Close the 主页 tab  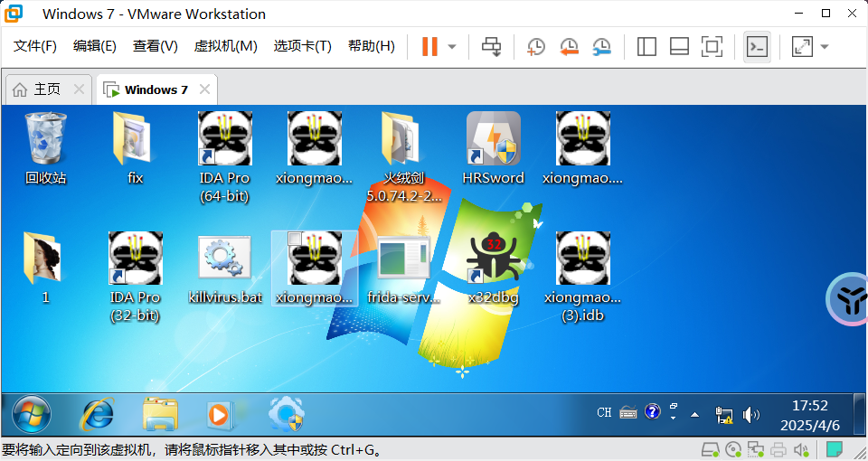80,89
